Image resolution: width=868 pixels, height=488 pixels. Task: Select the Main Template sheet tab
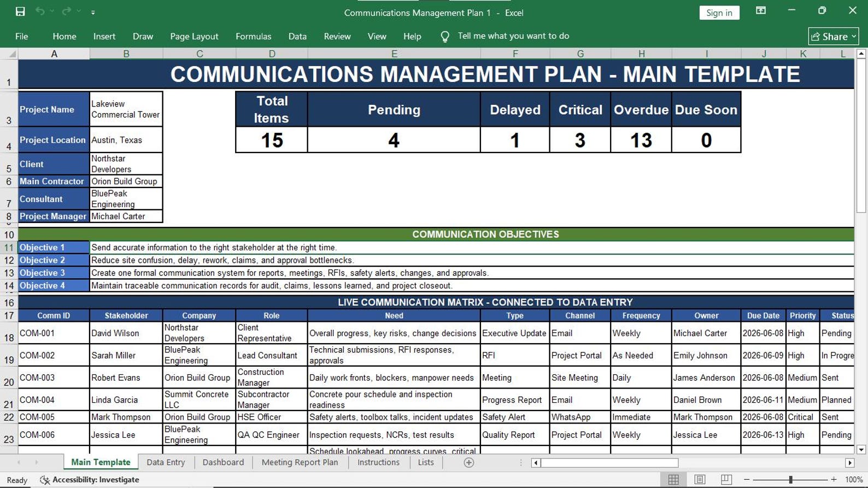[x=101, y=462]
